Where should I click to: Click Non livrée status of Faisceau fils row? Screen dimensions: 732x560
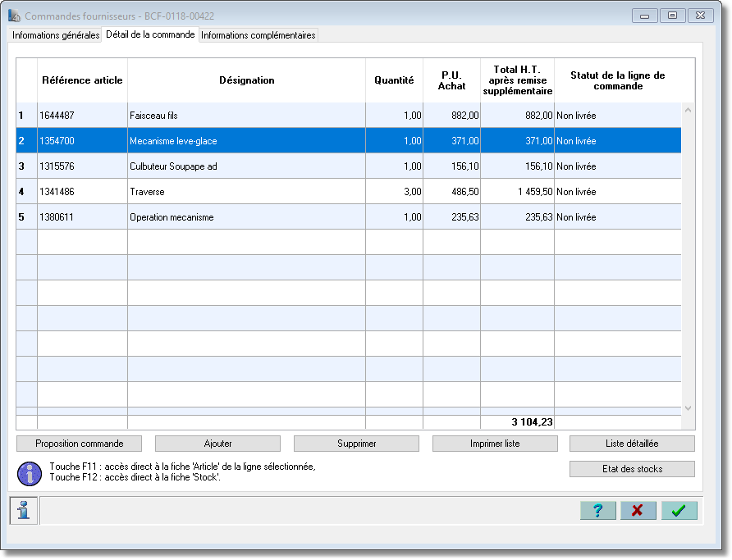click(x=618, y=115)
